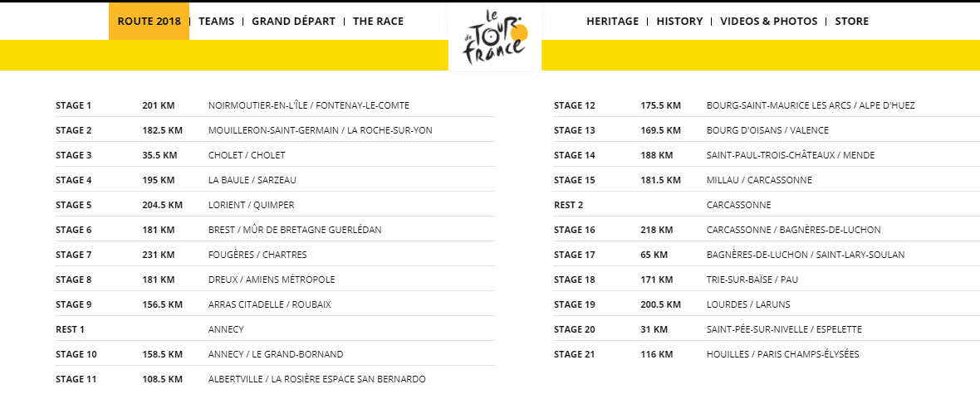The height and width of the screenshot is (394, 980).
Task: Open the Route 2018 menu item
Action: [149, 22]
